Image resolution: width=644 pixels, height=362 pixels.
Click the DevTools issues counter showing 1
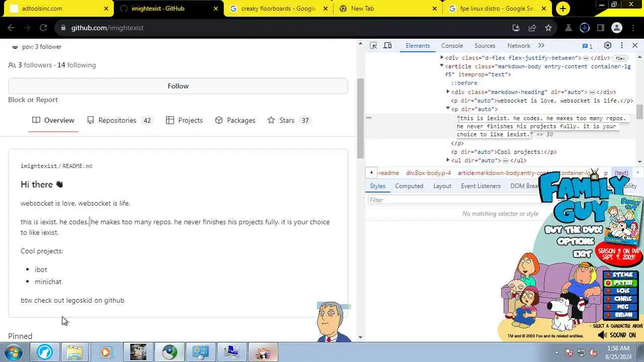[x=588, y=46]
